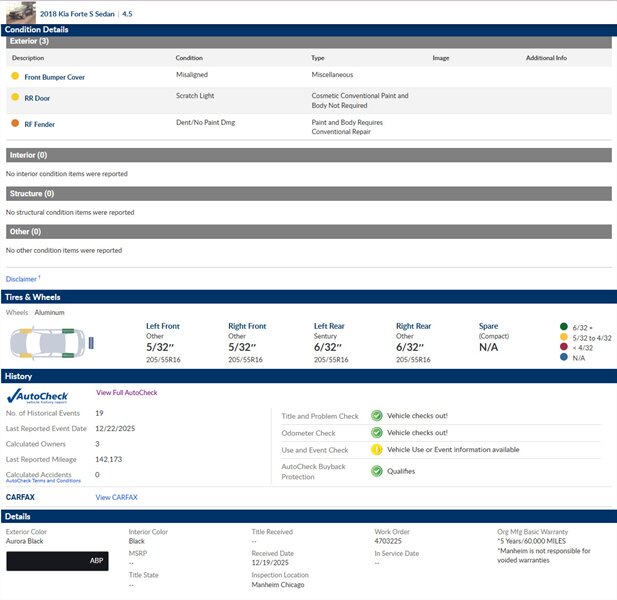Click the Aurora Black exterior color swatch
Screen dimensions: 617x600
[x=57, y=561]
